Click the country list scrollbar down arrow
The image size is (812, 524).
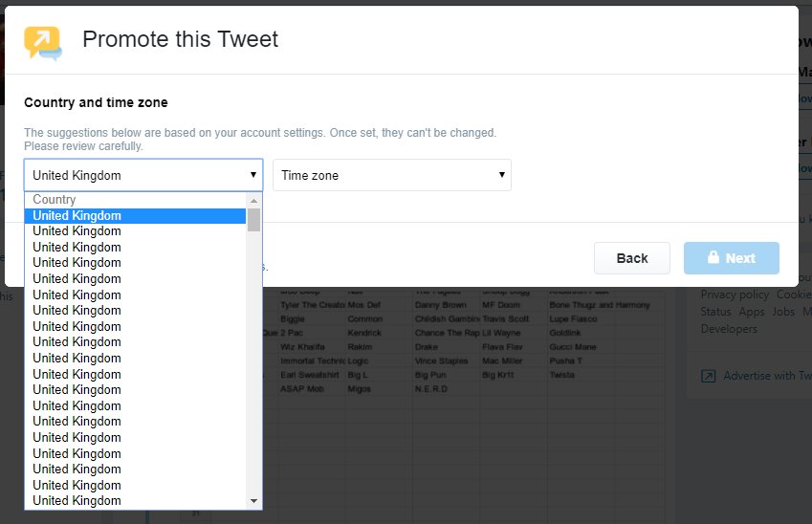click(x=253, y=501)
